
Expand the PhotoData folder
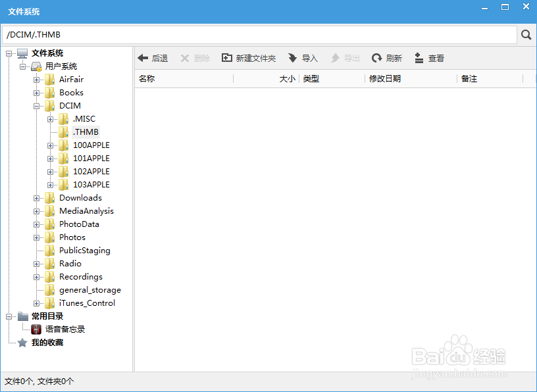[36, 224]
